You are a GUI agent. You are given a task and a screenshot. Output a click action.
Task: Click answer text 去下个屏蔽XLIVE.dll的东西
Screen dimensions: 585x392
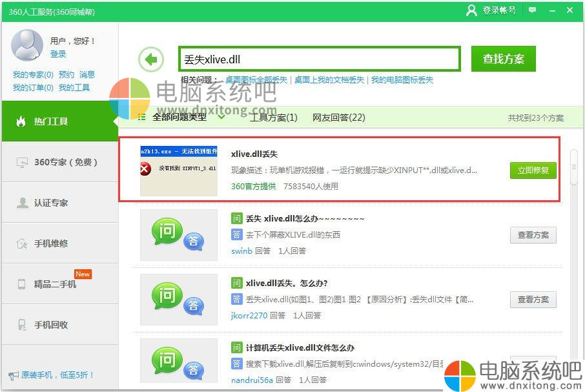point(293,234)
